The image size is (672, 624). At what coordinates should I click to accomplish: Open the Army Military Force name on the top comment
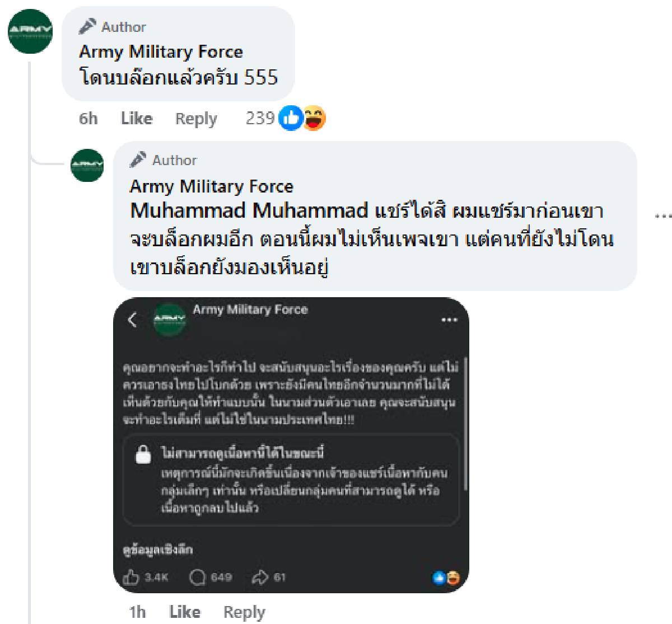[161, 52]
